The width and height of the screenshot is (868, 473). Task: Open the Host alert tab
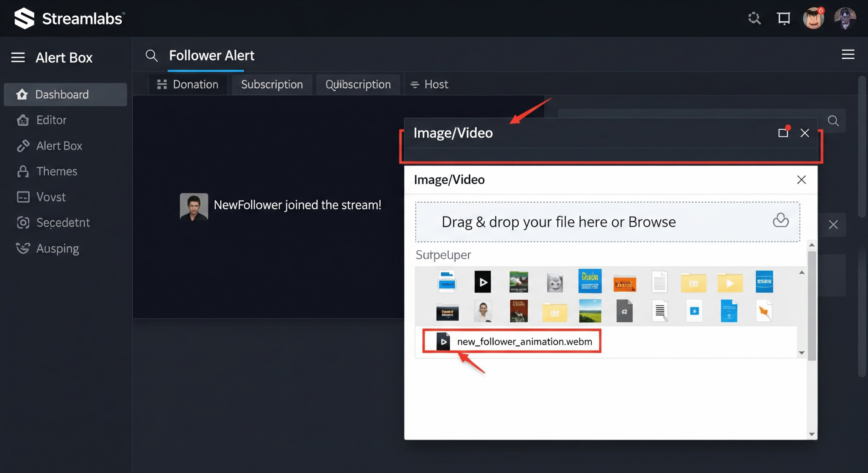coord(436,84)
